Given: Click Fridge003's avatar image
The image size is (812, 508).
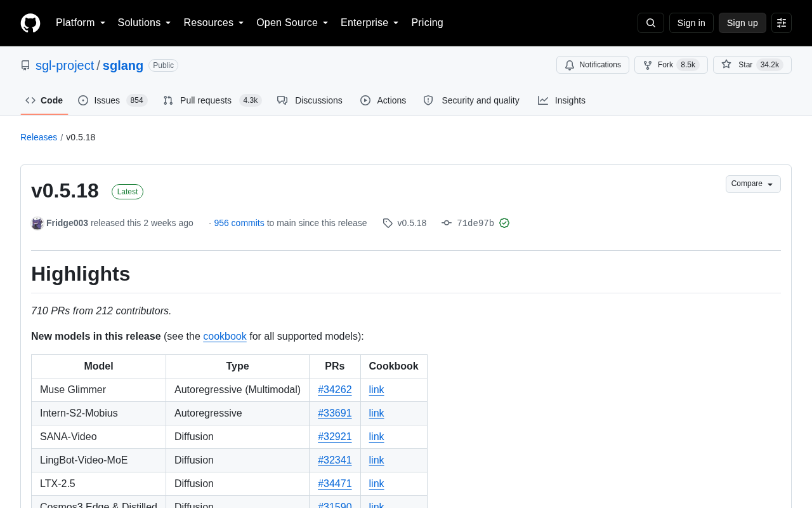Looking at the screenshot, I should pyautogui.click(x=37, y=223).
